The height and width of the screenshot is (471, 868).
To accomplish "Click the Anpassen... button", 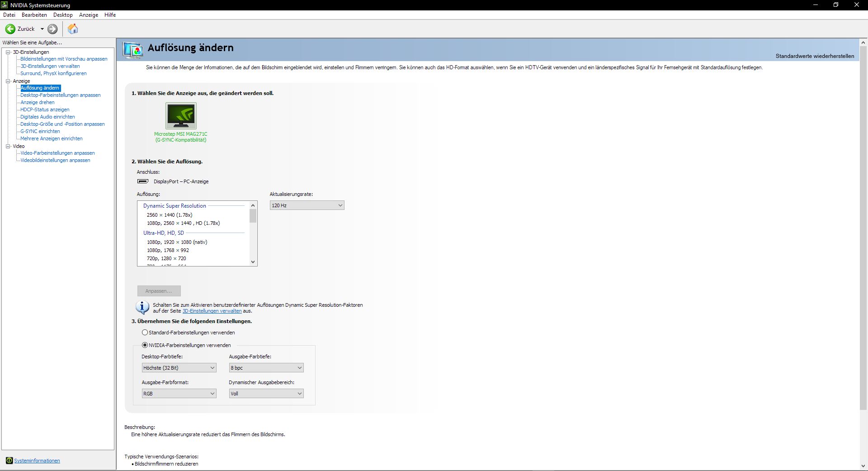I will [x=159, y=291].
